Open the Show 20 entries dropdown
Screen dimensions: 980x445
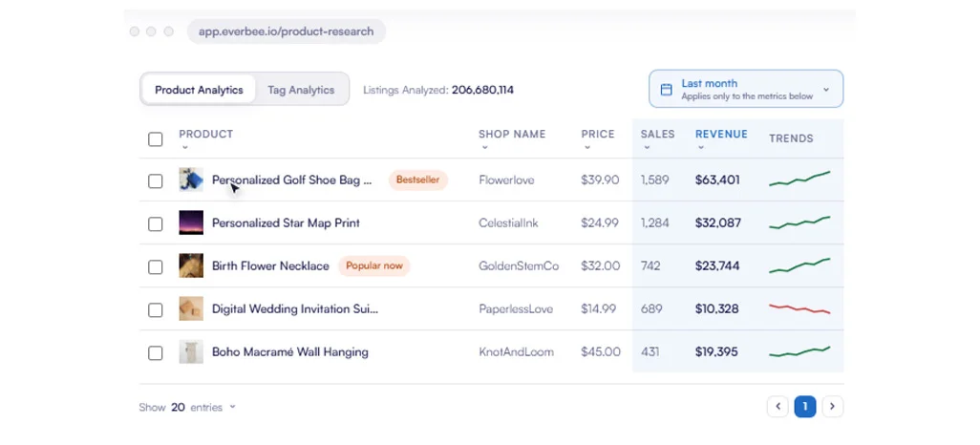[187, 408]
